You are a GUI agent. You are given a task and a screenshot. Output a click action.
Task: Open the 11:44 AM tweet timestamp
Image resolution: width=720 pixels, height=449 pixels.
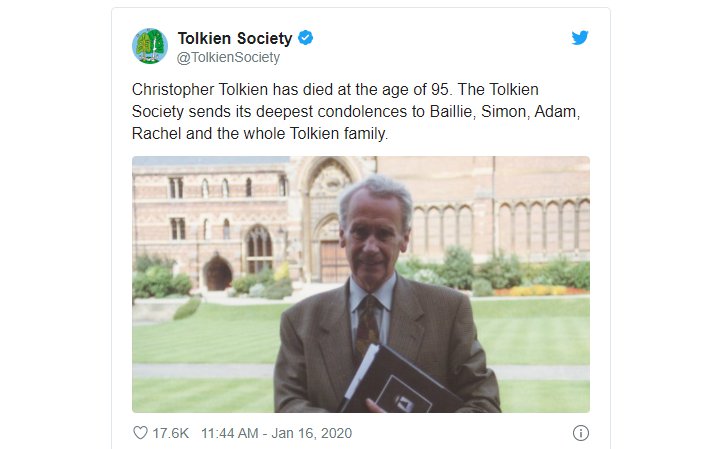[x=230, y=433]
